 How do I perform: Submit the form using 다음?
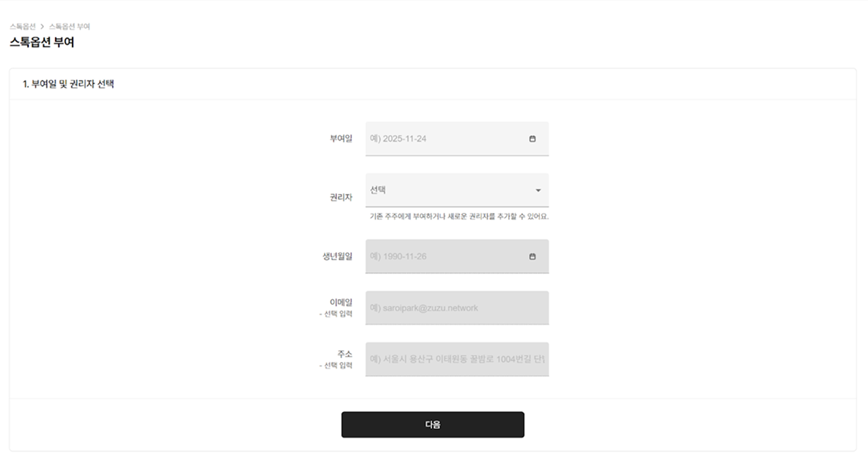coord(432,425)
